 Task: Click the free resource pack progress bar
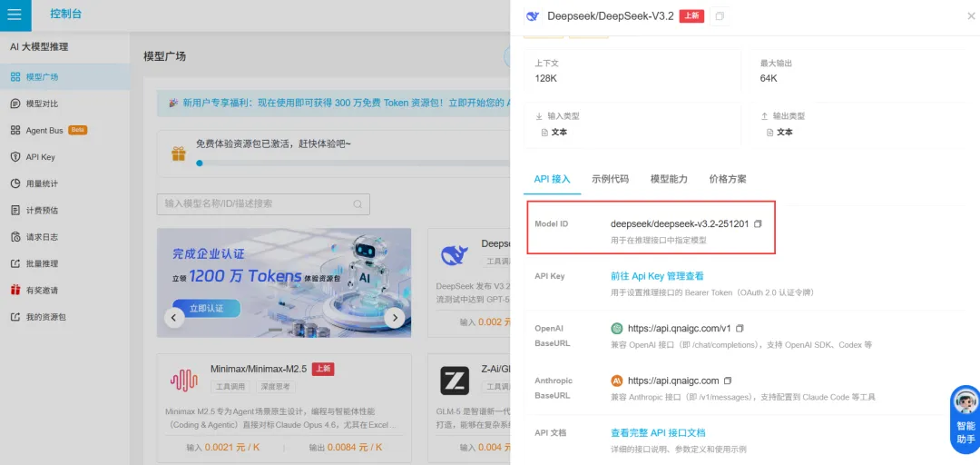pyautogui.click(x=353, y=163)
